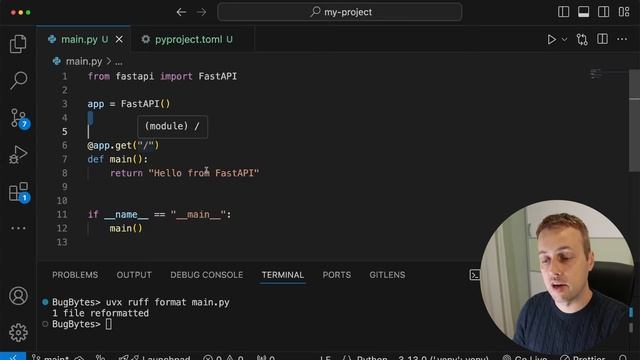Click def main() on line 7

coord(118,159)
